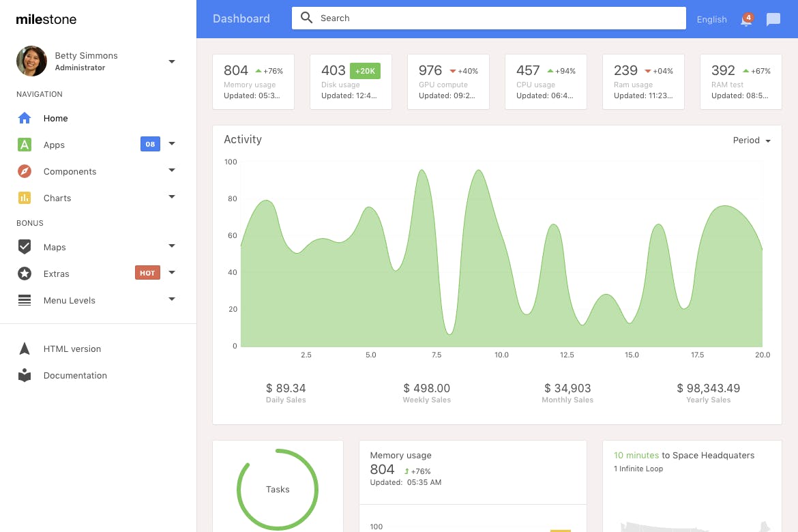
Task: Click the Menu Levels hamburger icon
Action: pos(25,300)
